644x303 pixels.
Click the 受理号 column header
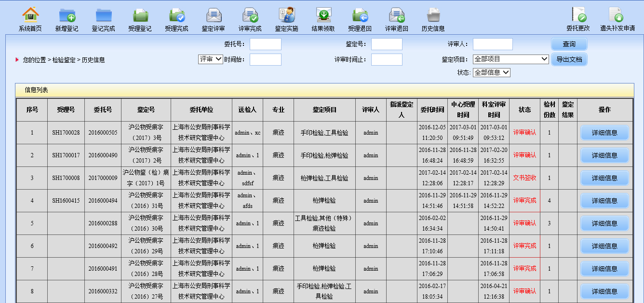click(66, 110)
